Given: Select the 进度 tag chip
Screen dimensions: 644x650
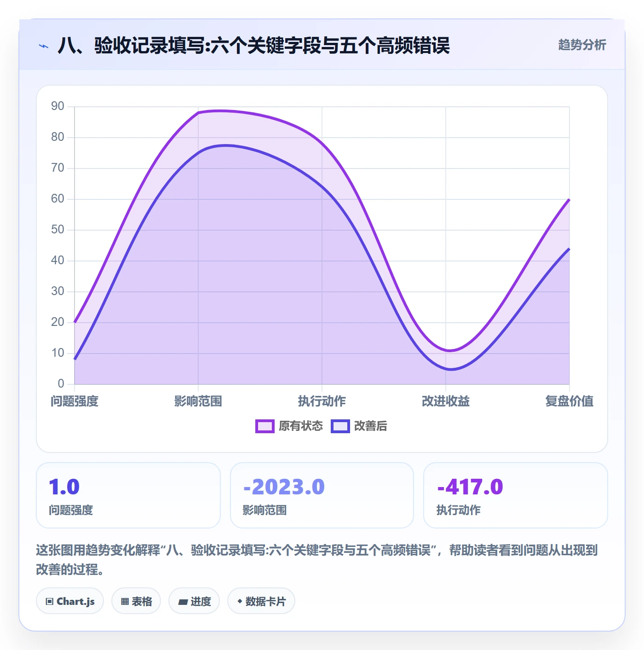Looking at the screenshot, I should (194, 601).
